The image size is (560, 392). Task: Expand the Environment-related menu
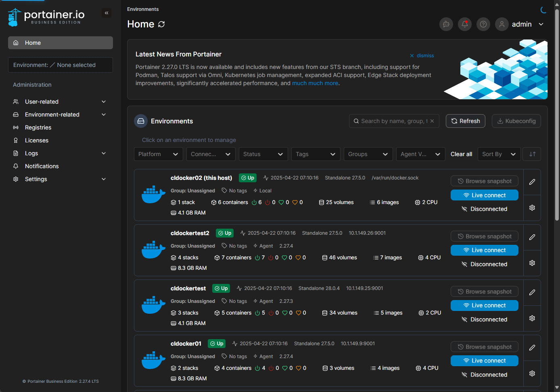coord(61,115)
